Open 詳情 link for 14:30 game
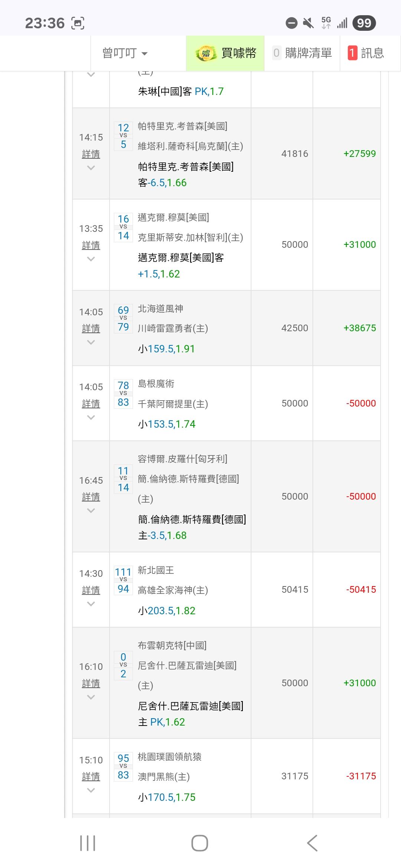401x868 pixels. tap(91, 590)
